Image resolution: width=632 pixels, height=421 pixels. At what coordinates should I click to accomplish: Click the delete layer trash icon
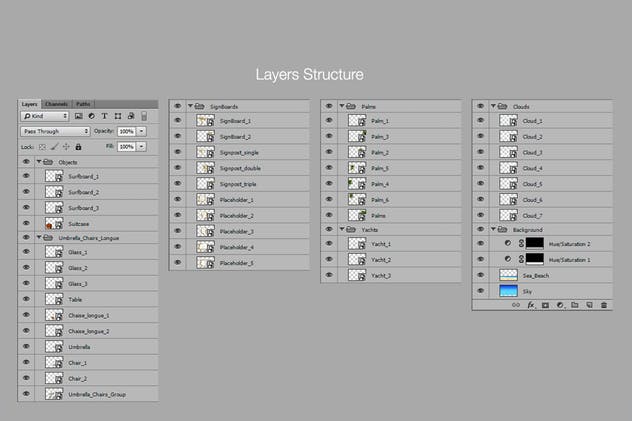click(605, 304)
